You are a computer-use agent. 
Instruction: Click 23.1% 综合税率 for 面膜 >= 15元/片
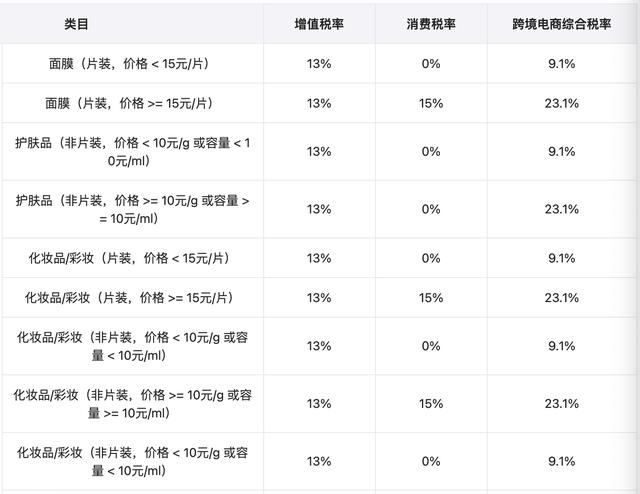click(x=562, y=103)
